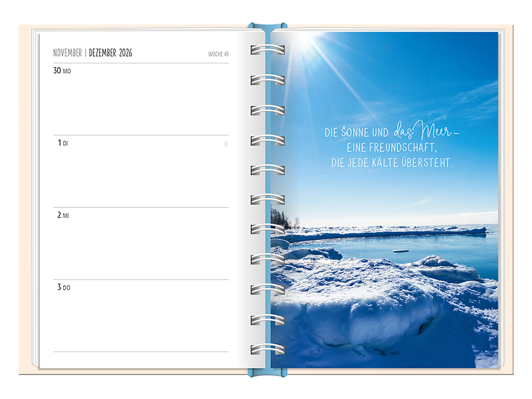Click the trees on the snowy shoreline

pos(280,218)
